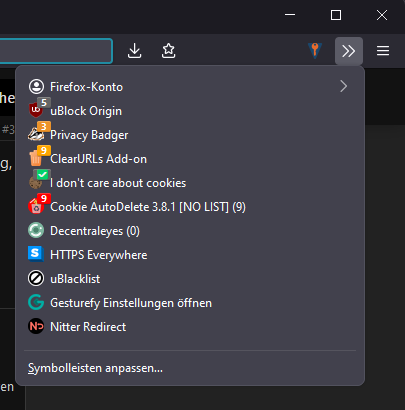The height and width of the screenshot is (410, 405).
Task: Open Privacy Badger from the overflow list
Action: click(x=190, y=135)
